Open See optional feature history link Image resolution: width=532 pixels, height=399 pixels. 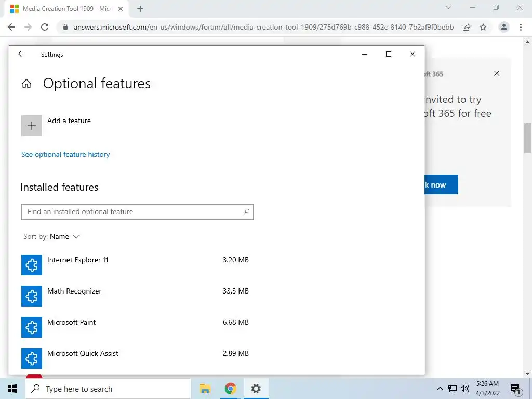65,155
